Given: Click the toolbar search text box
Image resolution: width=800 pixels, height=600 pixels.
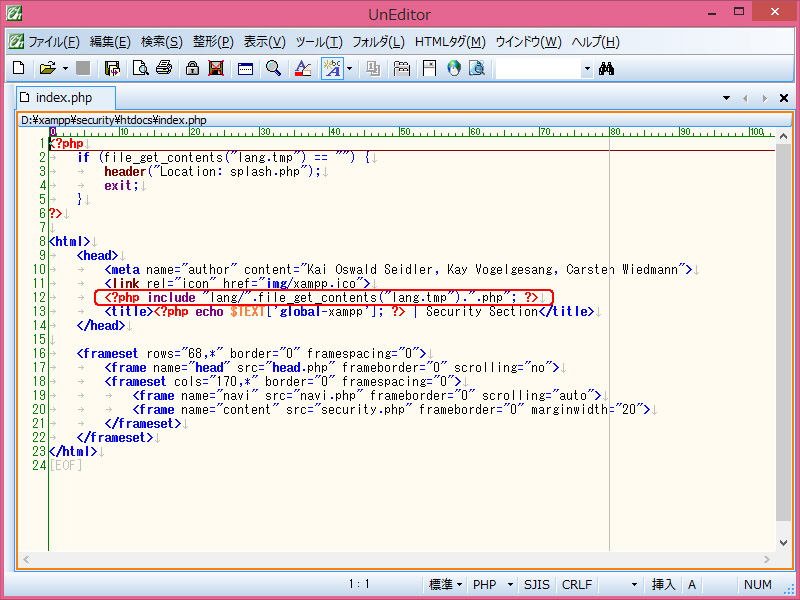Looking at the screenshot, I should pos(537,68).
